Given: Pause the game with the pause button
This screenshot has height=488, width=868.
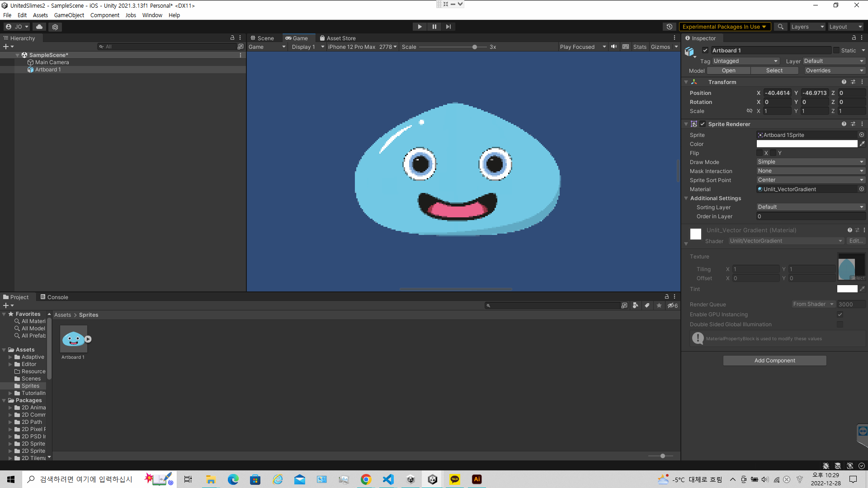Looking at the screenshot, I should click(434, 27).
